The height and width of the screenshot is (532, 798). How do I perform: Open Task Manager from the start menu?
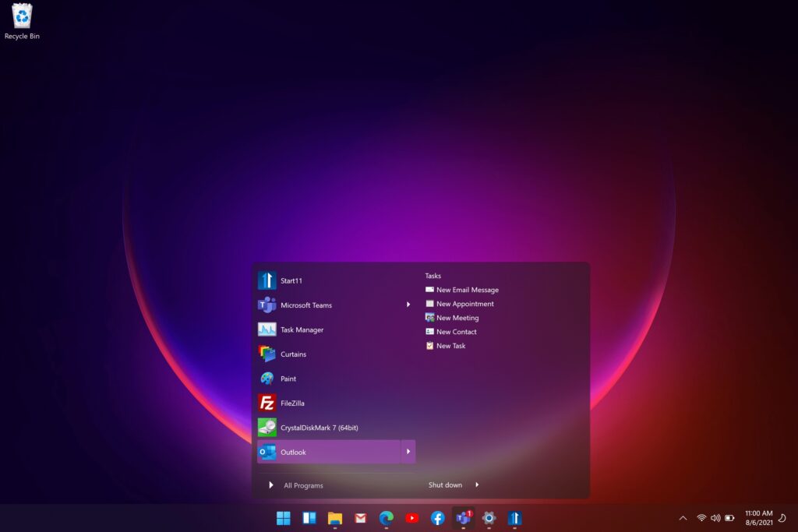click(x=336, y=329)
